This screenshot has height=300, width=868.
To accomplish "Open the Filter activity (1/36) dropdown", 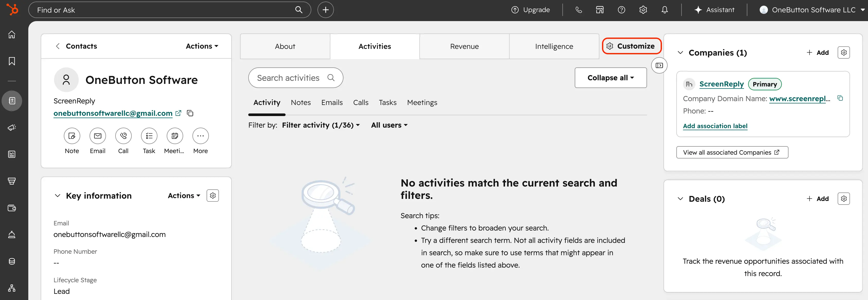I will (x=321, y=125).
